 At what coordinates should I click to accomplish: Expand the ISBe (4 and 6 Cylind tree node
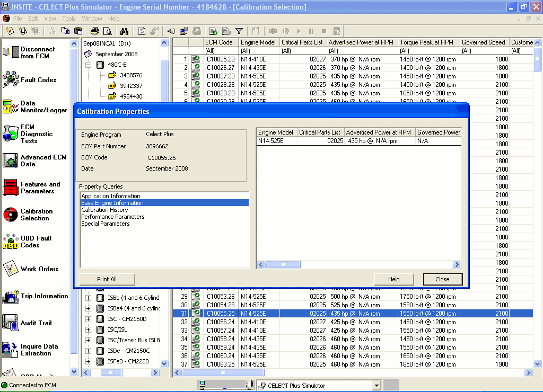[x=89, y=298]
